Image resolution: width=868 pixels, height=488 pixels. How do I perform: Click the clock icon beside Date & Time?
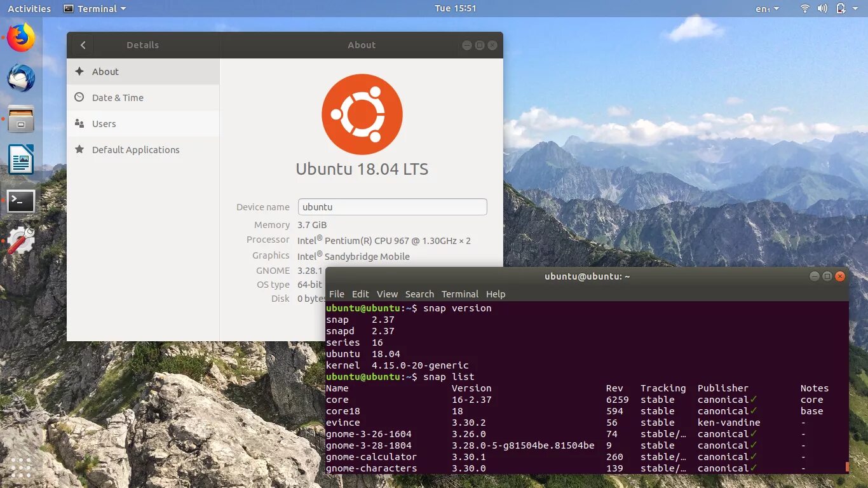point(79,97)
